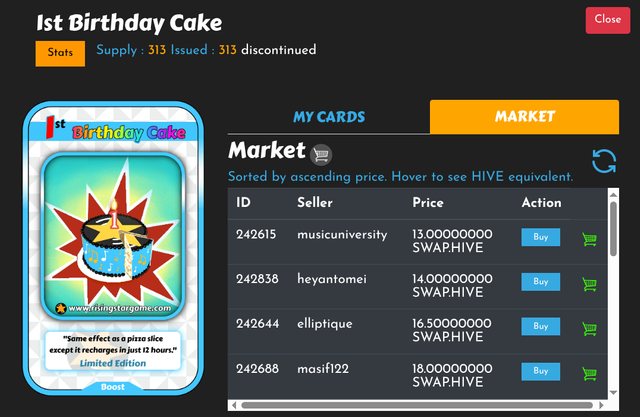
Task: Add musicuniversity listing to cart
Action: coord(589,239)
